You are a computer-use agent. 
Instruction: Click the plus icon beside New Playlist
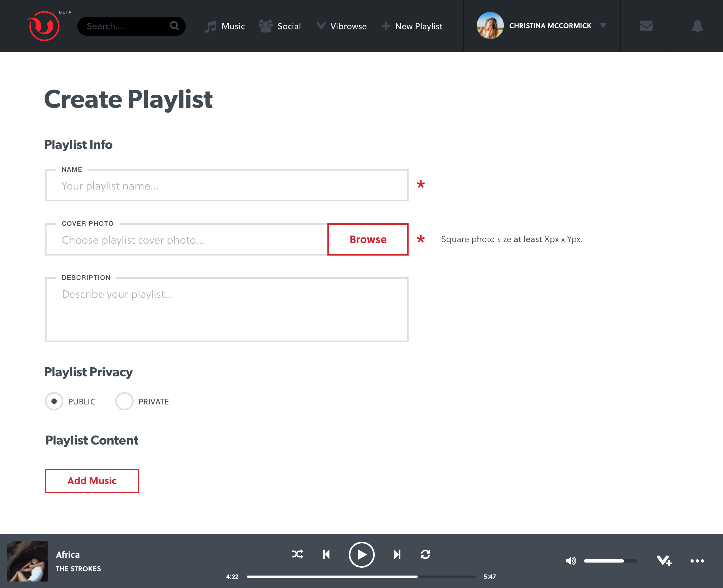(x=386, y=26)
